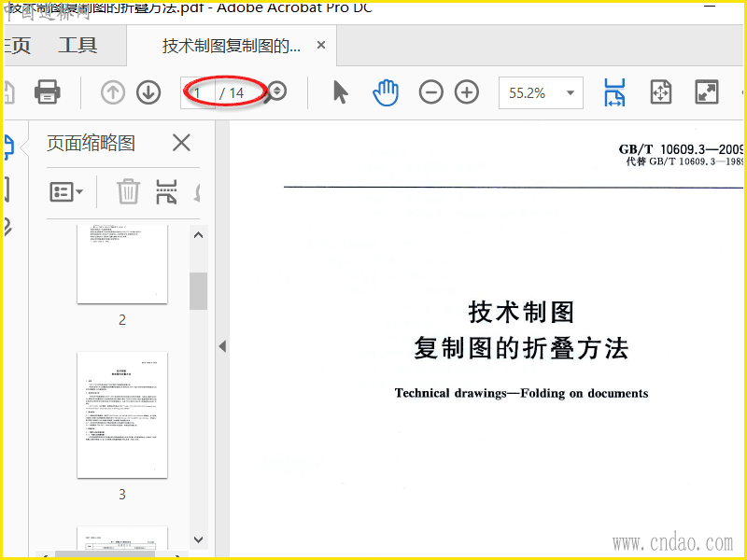Collapse the navigation pane with the left triangle
The height and width of the screenshot is (560, 747).
pos(222,346)
